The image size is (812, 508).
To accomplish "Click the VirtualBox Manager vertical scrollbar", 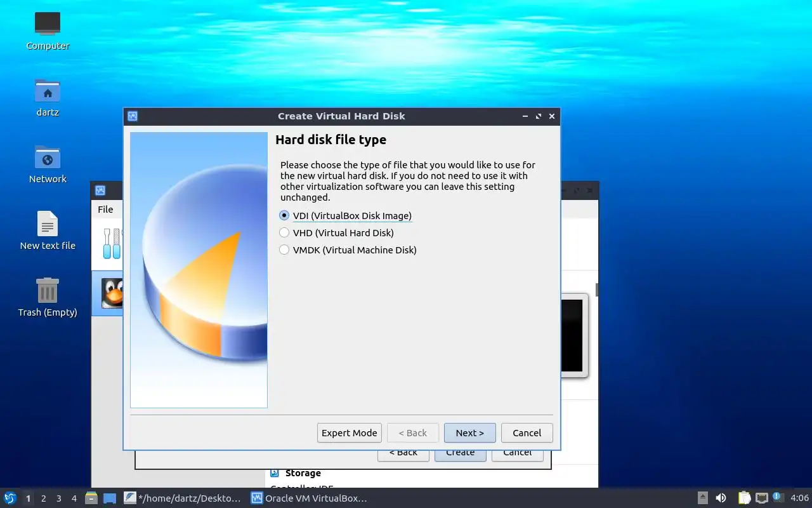I will [597, 290].
